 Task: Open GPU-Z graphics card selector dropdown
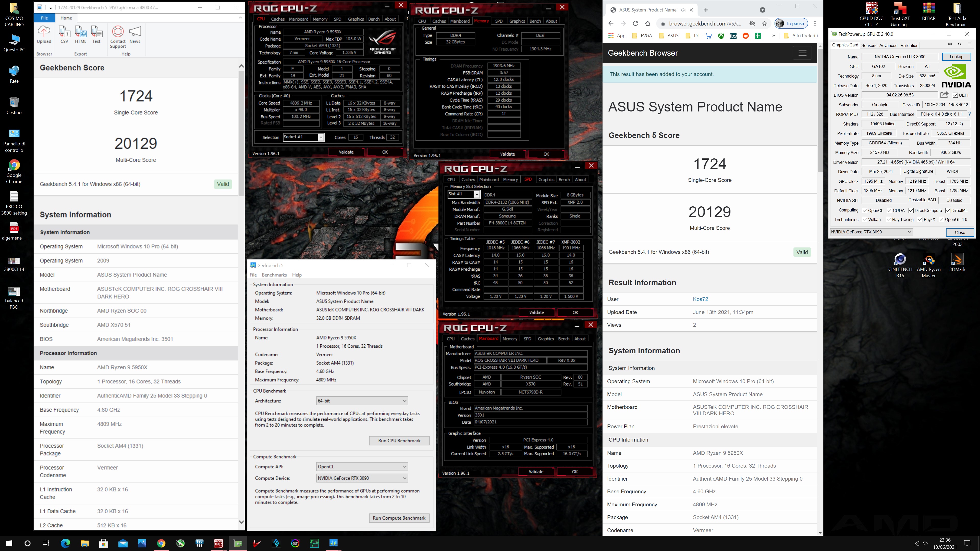(x=871, y=232)
